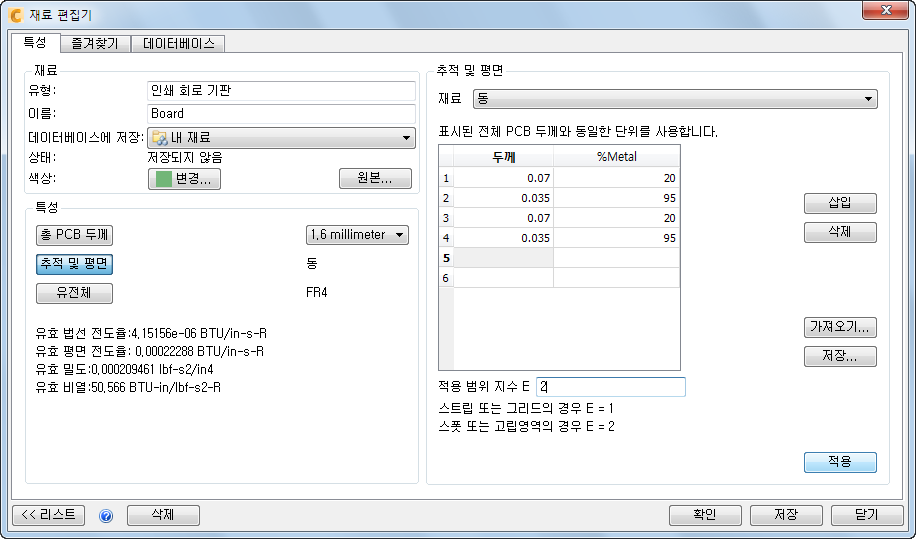
Task: Click the bottom 저장 button
Action: pos(786,515)
